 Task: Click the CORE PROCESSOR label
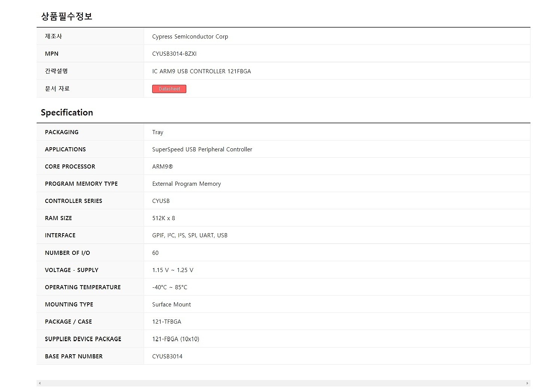pyautogui.click(x=70, y=167)
